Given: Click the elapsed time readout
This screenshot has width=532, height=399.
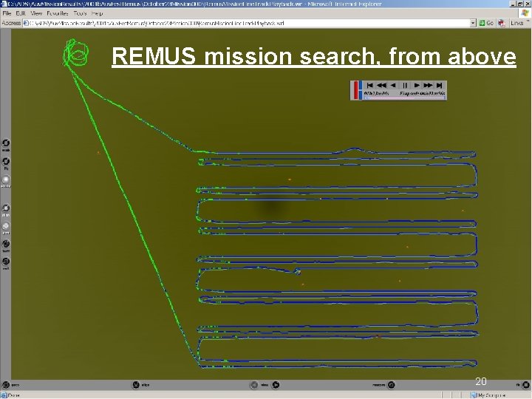Looking at the screenshot, I should coord(423,93).
